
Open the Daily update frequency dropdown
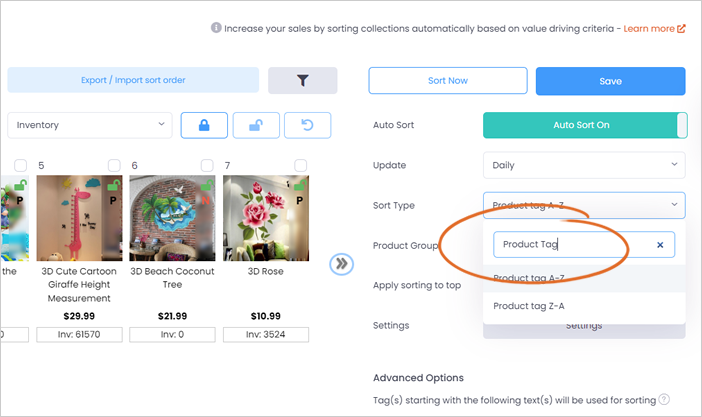click(x=584, y=165)
